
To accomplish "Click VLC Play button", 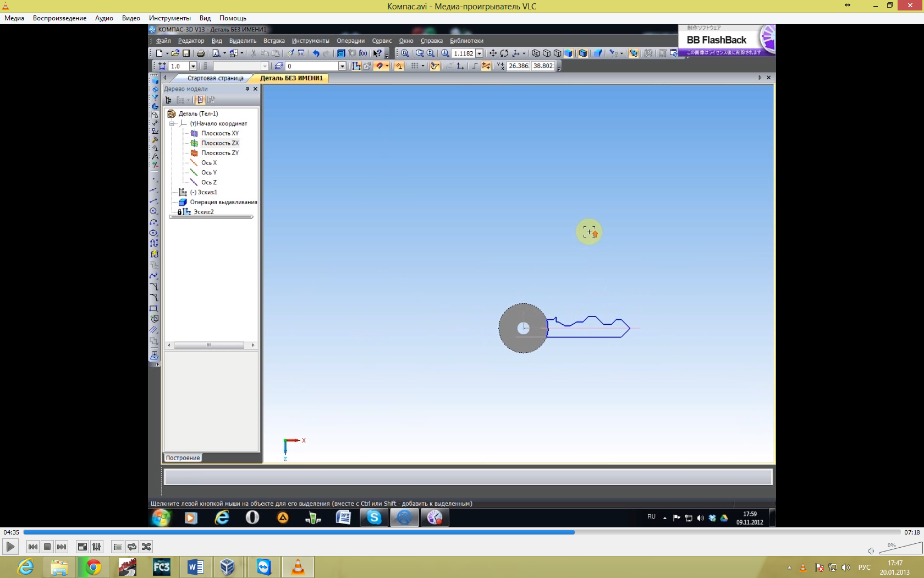I will 10,547.
